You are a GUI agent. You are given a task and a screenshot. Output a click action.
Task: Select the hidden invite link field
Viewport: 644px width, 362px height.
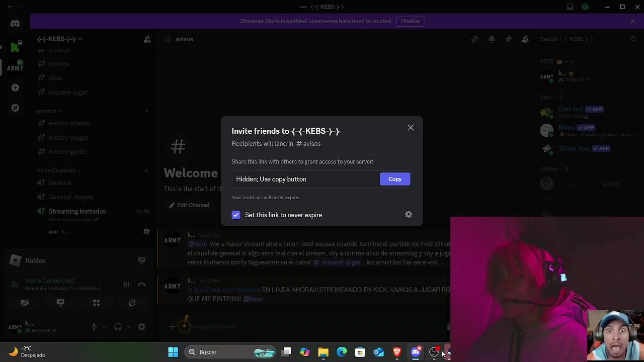[305, 179]
